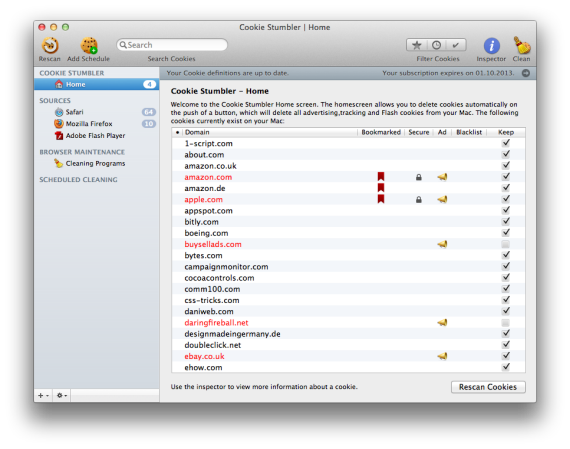Open the Inspector info icon
Image resolution: width=570 pixels, height=449 pixels.
491,46
